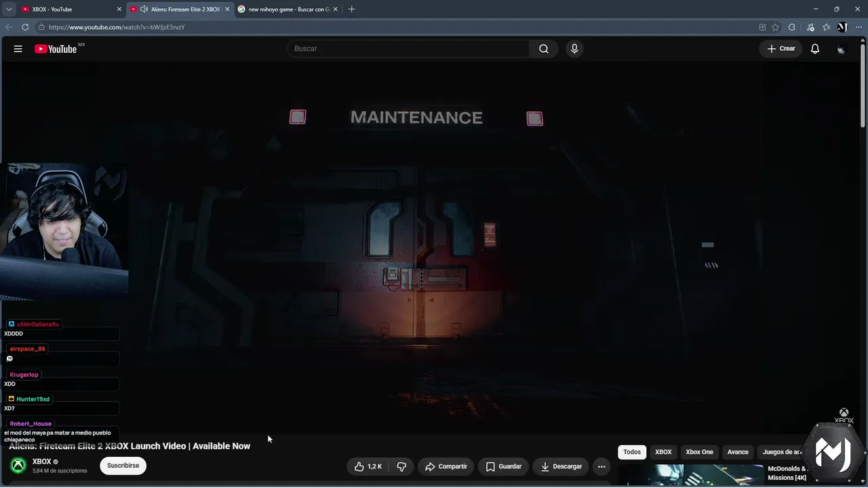
Task: Open the YouTube notifications bell
Action: click(x=815, y=49)
